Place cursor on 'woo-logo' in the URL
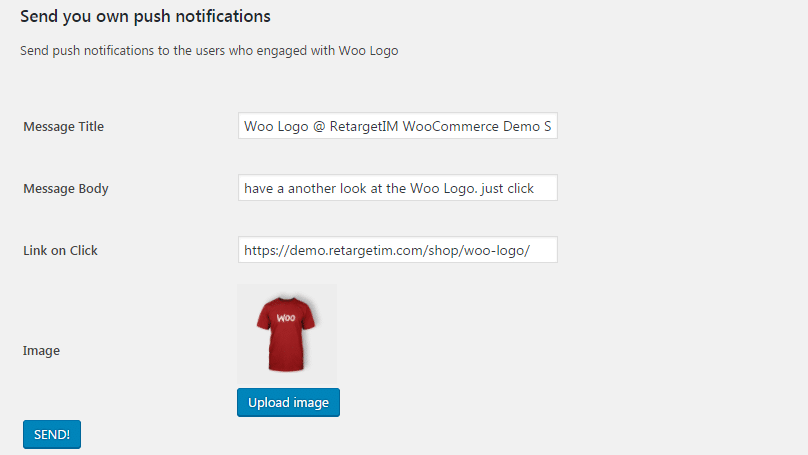Image resolution: width=808 pixels, height=455 pixels. tap(494, 251)
